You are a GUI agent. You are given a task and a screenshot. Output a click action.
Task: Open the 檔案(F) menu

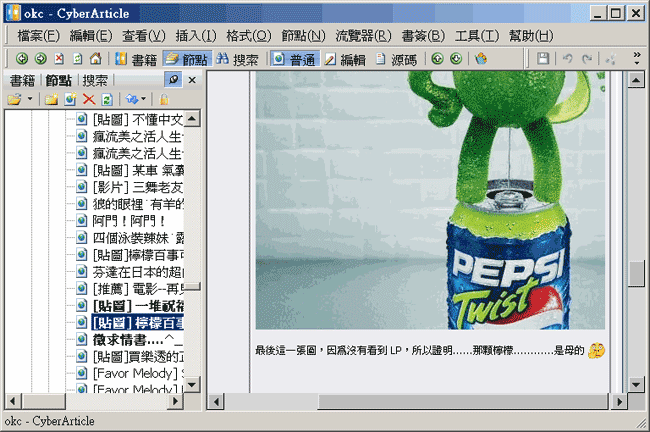click(39, 36)
